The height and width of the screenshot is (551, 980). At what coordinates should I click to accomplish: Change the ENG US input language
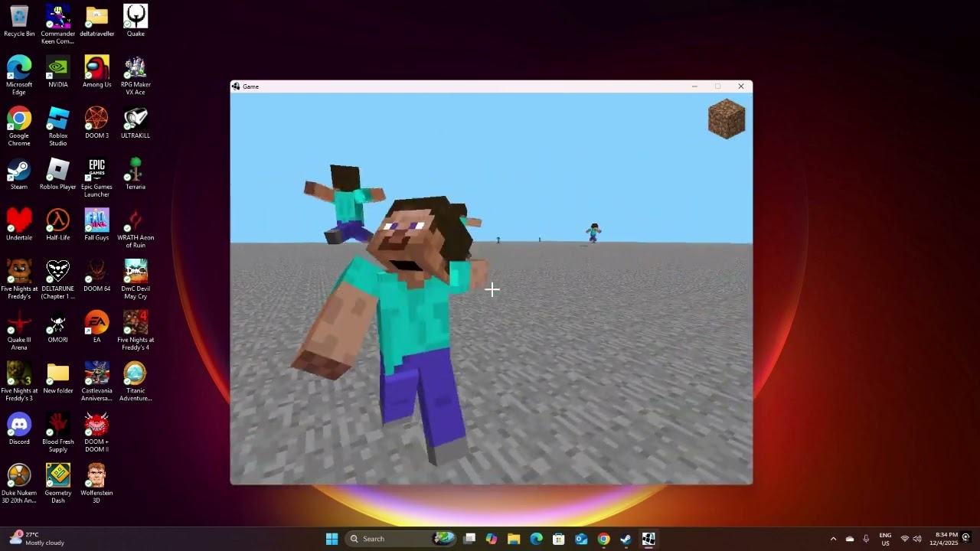pyautogui.click(x=885, y=539)
